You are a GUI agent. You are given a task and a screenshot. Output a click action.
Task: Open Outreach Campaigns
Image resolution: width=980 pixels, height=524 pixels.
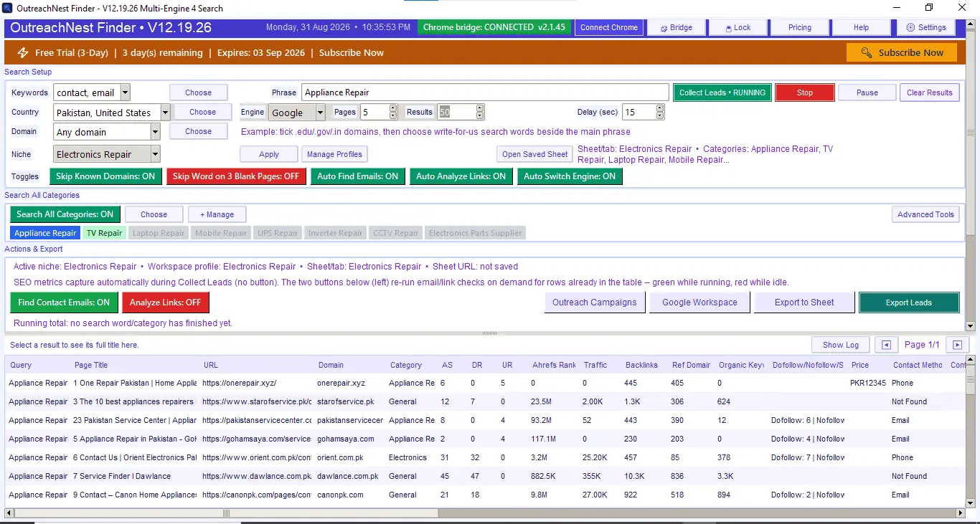pyautogui.click(x=595, y=303)
